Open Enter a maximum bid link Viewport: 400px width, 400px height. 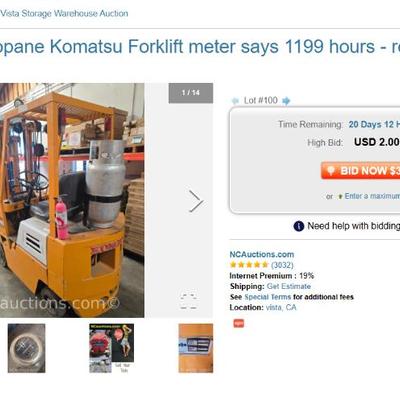[372, 196]
